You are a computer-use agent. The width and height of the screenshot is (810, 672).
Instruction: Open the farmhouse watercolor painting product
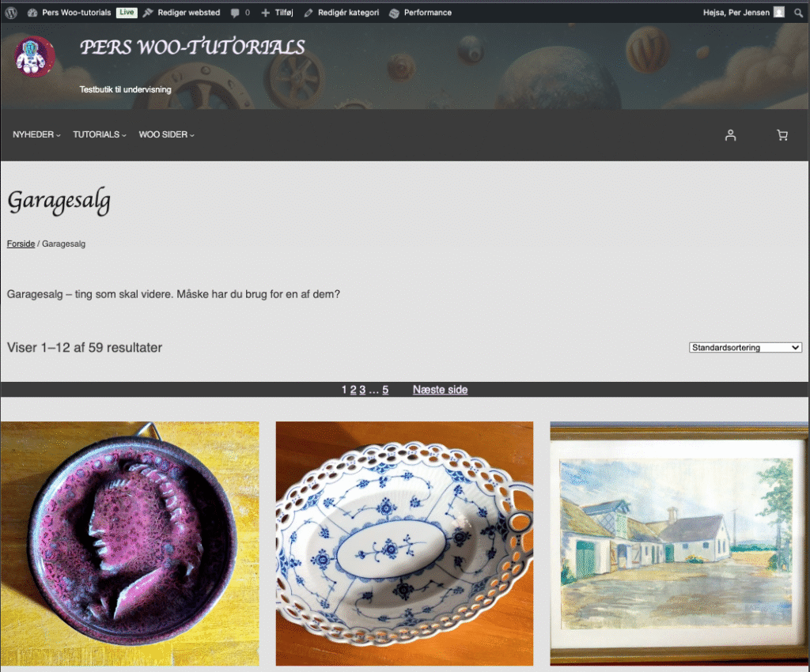(x=679, y=543)
